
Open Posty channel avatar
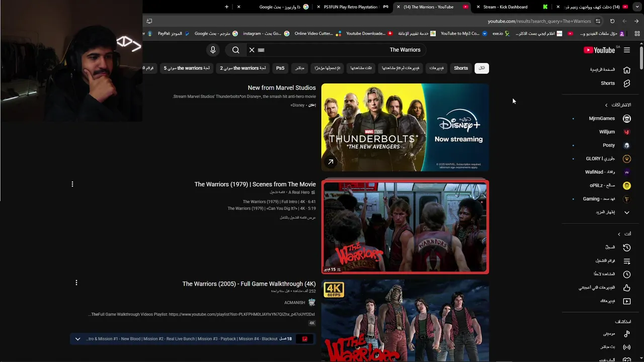(x=627, y=145)
